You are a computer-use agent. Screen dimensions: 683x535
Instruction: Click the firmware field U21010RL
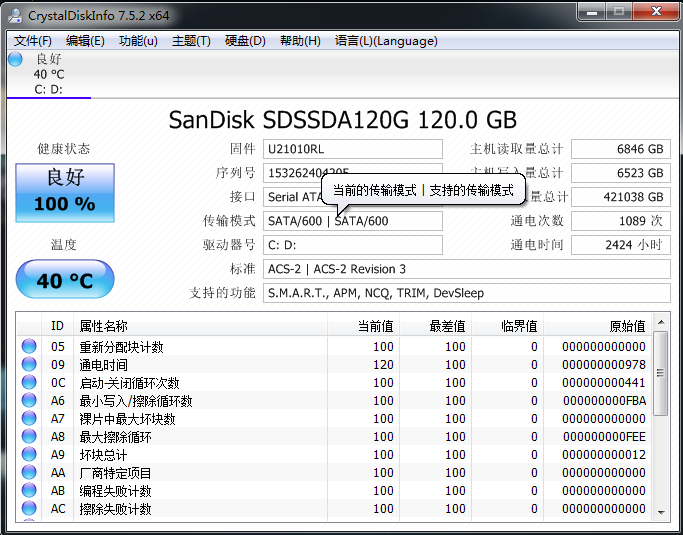coord(353,149)
